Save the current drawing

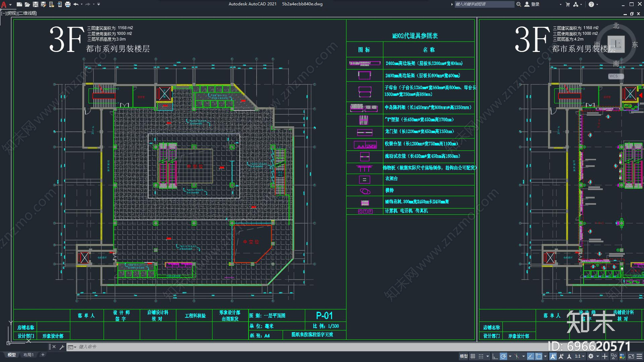click(35, 4)
